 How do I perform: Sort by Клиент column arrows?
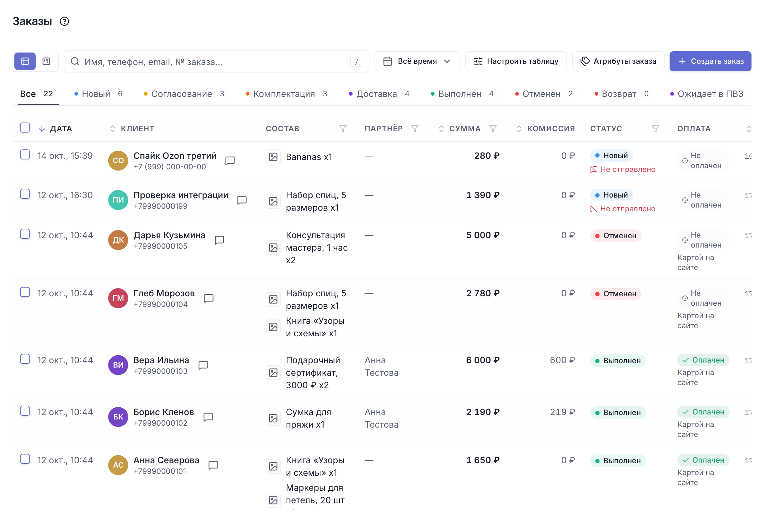pos(113,129)
